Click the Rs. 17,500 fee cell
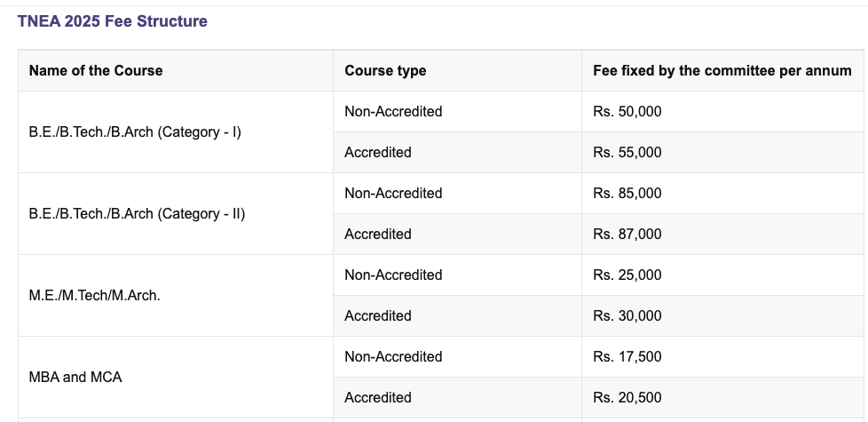Viewport: 868px width, 422px height. [x=627, y=357]
